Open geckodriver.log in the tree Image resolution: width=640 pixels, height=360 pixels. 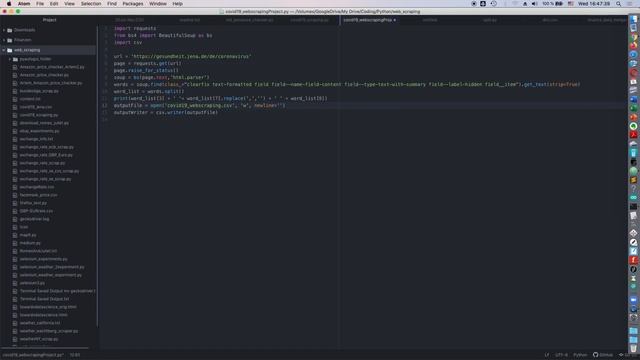click(x=34, y=219)
